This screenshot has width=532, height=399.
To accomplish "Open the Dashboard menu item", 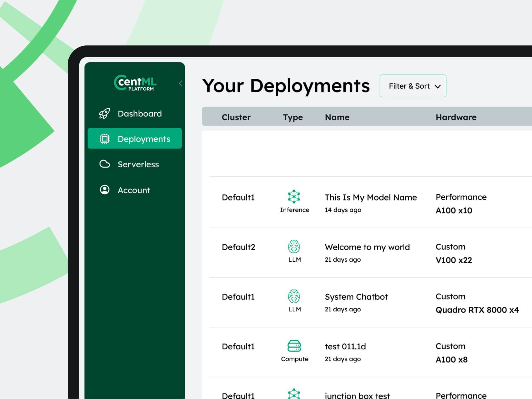I will tap(135, 113).
